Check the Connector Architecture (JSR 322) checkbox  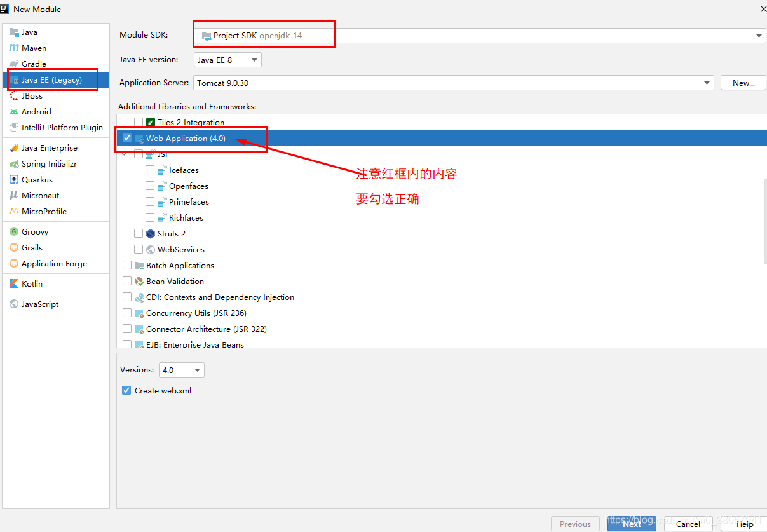coord(127,329)
